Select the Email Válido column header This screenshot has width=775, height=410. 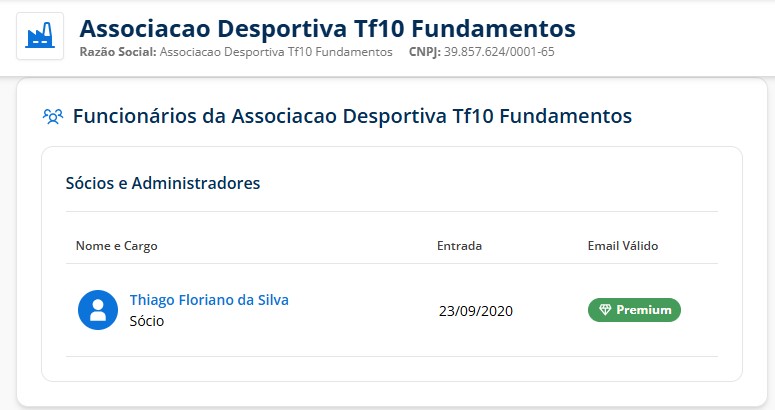[x=623, y=245]
